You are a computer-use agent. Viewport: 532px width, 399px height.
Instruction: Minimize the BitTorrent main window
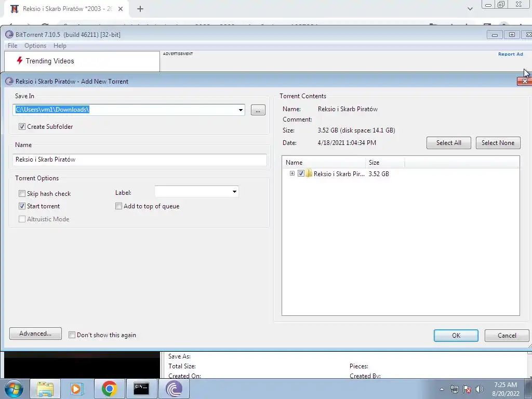[x=495, y=35]
